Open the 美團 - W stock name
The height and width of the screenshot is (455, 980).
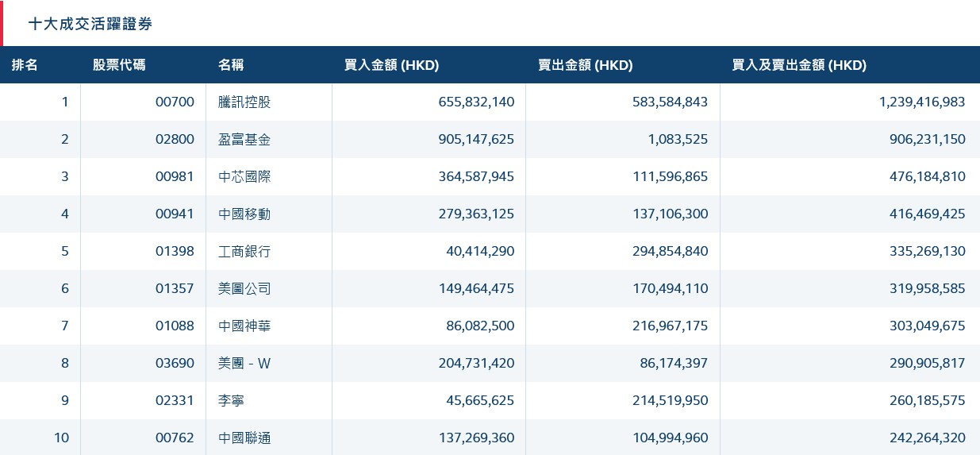(x=244, y=363)
